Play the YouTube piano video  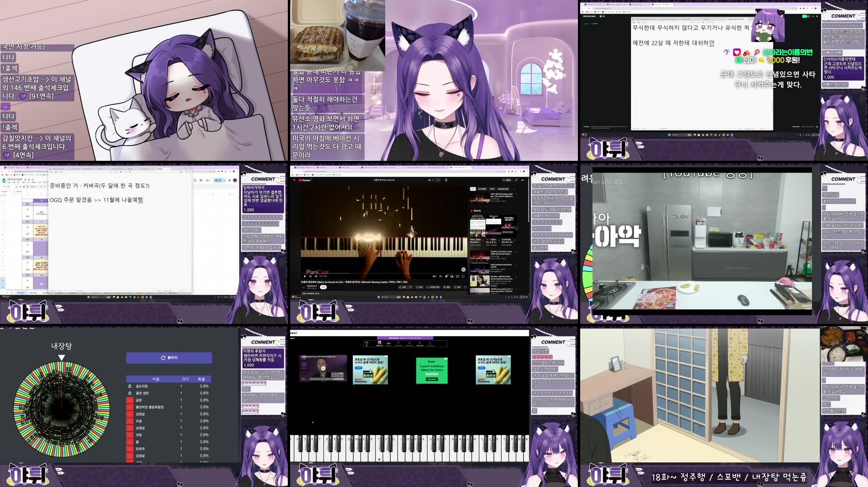coord(305,276)
